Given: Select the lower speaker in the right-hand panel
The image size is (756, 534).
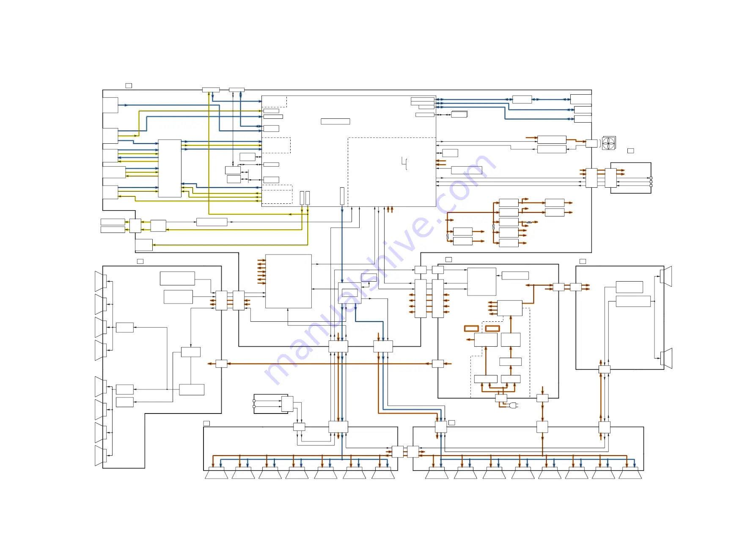Looking at the screenshot, I should (666, 359).
